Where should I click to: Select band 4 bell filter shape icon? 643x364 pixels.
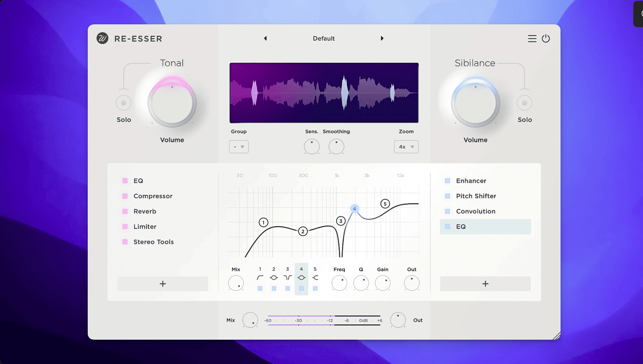pyautogui.click(x=301, y=277)
